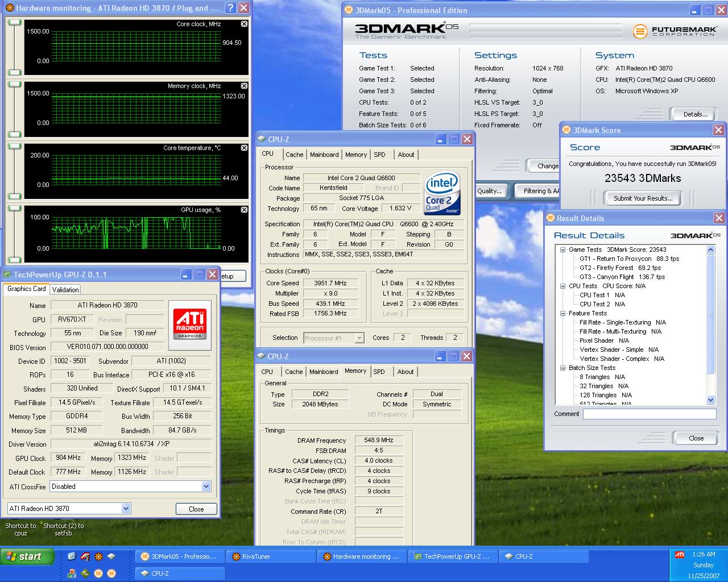Screen dimensions: 728x582
Task: Select the 'Pixel Shader' result row
Action: (604, 340)
